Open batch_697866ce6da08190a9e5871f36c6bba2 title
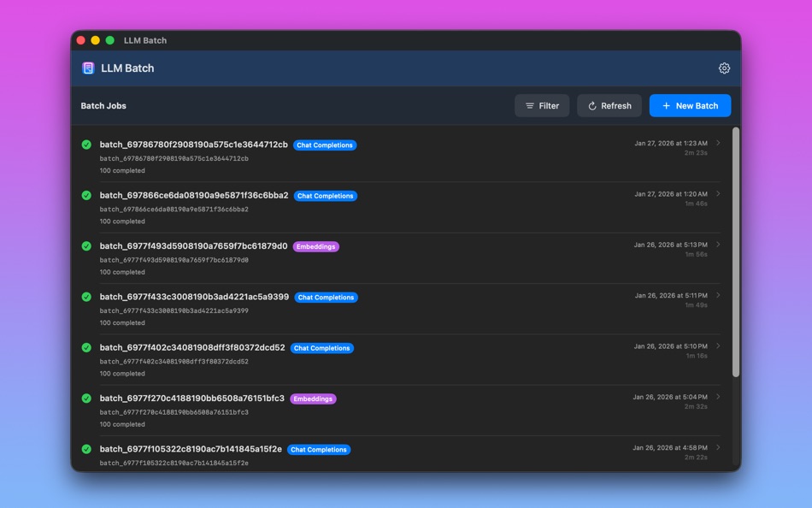Image resolution: width=812 pixels, height=508 pixels. tap(194, 196)
